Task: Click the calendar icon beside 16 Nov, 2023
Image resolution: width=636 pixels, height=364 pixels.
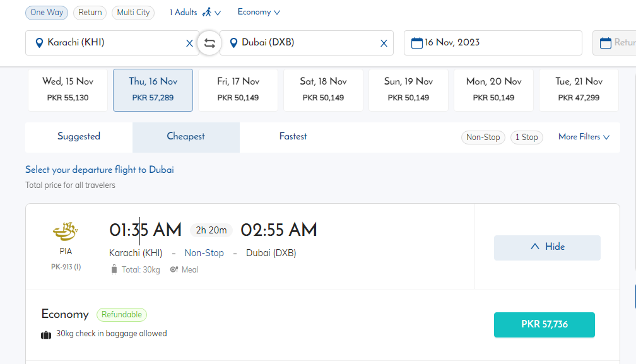Action: [416, 43]
